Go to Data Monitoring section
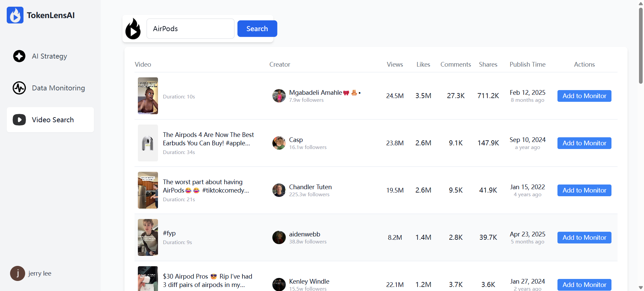The width and height of the screenshot is (644, 291). [50, 88]
